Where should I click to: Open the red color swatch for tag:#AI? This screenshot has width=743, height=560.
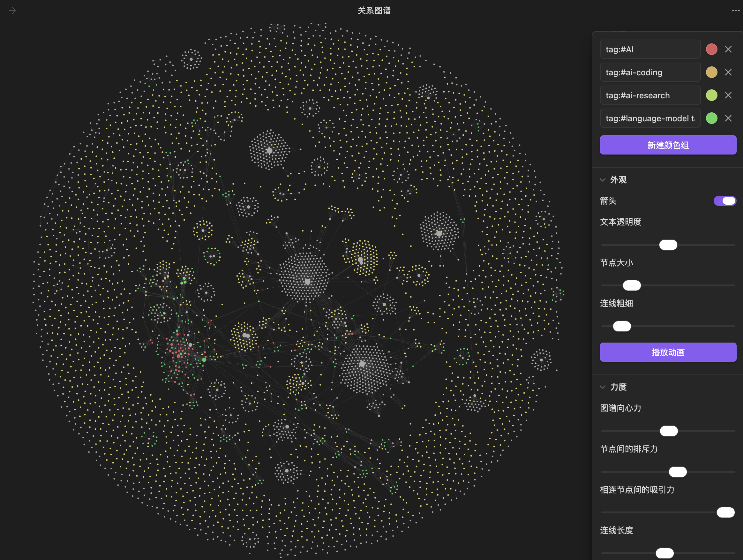pos(711,49)
